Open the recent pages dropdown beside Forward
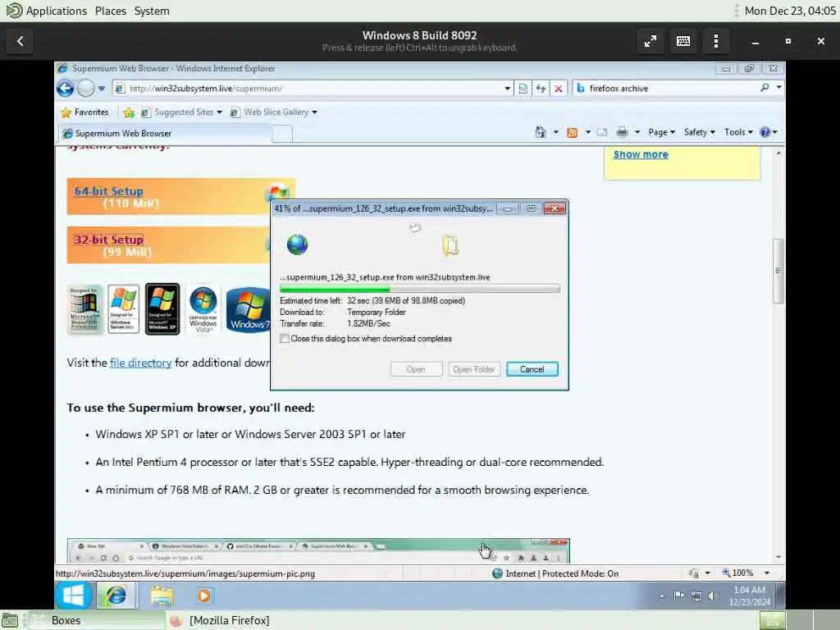This screenshot has height=630, width=840. pos(101,89)
